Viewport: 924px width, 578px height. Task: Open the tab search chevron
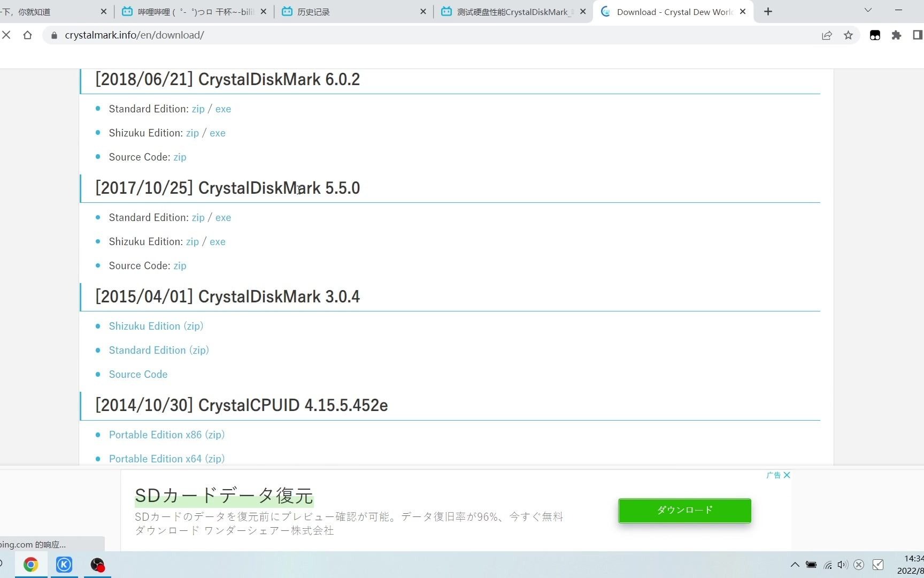[x=868, y=10]
